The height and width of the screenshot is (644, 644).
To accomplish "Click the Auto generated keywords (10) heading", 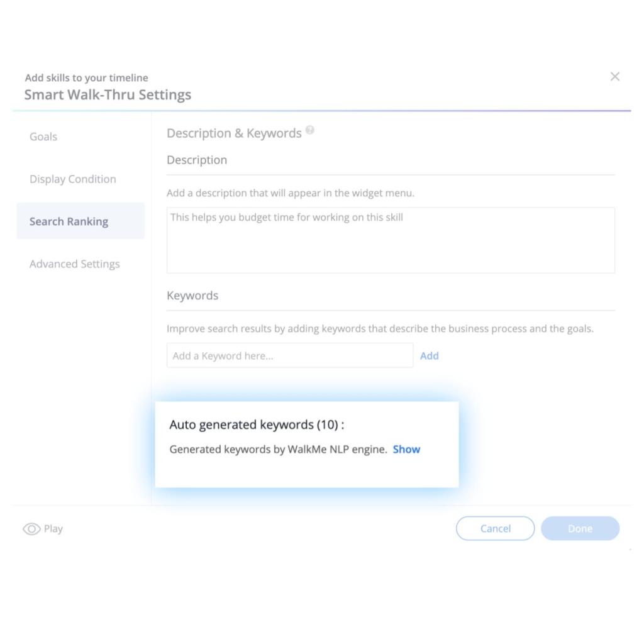I will (257, 425).
